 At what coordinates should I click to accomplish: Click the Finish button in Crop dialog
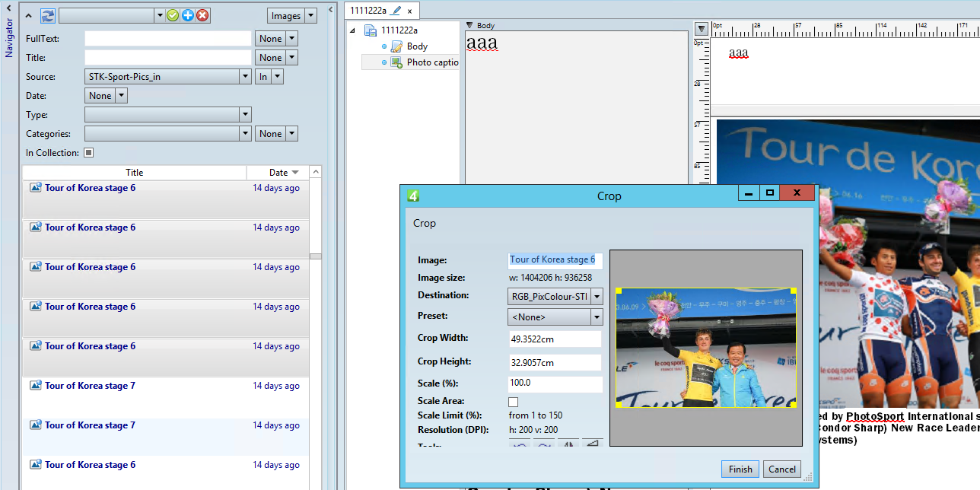[x=740, y=469]
